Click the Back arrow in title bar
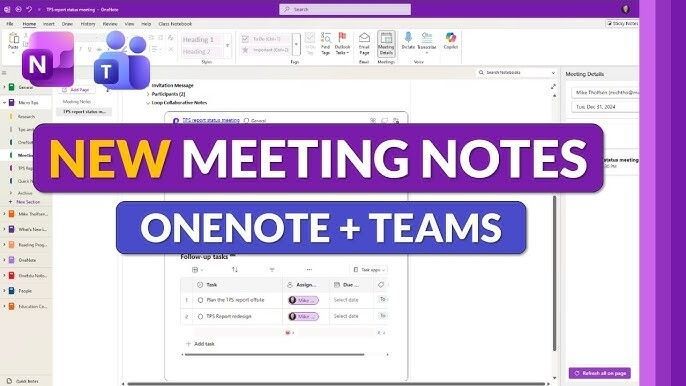686x386 pixels. (x=18, y=9)
